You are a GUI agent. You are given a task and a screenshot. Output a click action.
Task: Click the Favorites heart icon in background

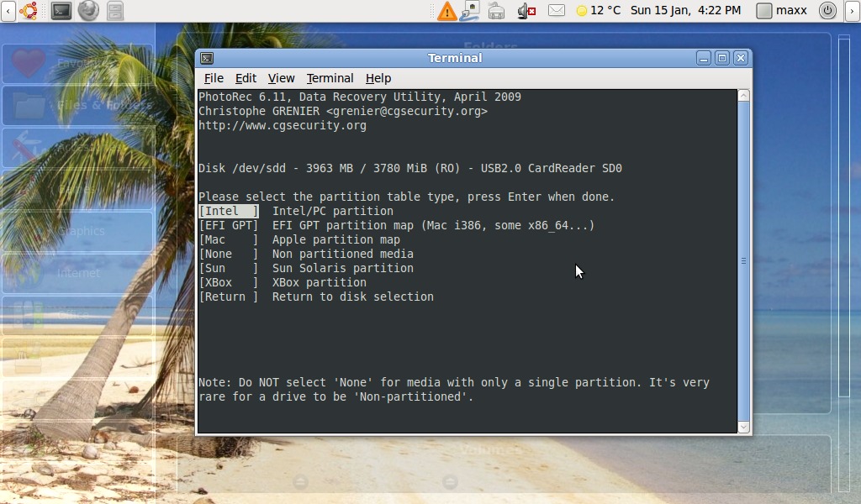[x=29, y=63]
